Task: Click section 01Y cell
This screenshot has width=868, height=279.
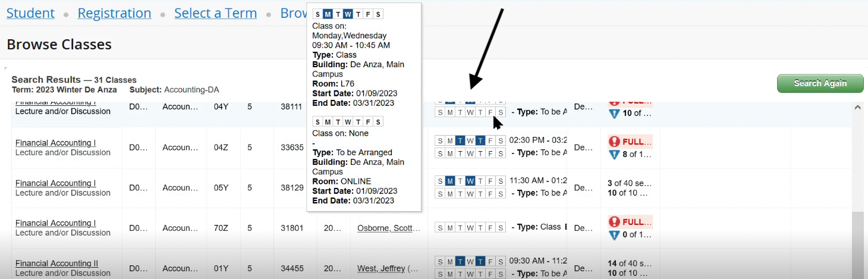Action: (x=221, y=268)
